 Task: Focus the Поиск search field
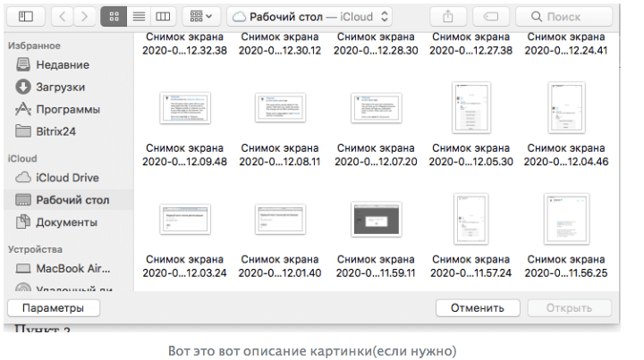[x=563, y=17]
